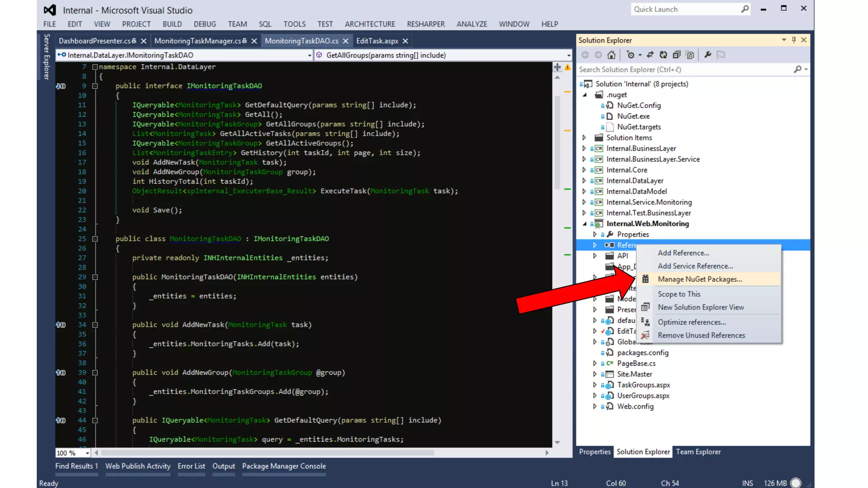868x488 pixels.
Task: Collapse the Internal.Web.Monitoring project node
Action: click(x=584, y=224)
